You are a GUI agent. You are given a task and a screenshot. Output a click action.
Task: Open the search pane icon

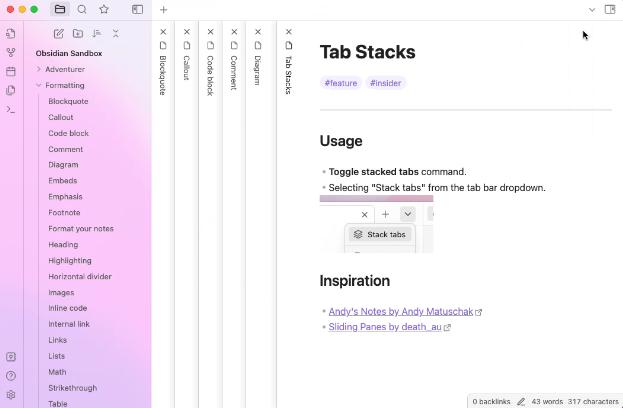82,10
